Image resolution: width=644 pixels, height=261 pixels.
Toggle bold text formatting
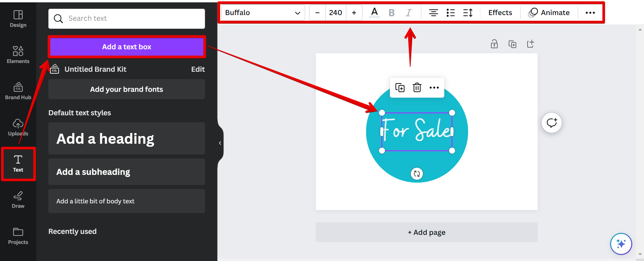(x=391, y=13)
